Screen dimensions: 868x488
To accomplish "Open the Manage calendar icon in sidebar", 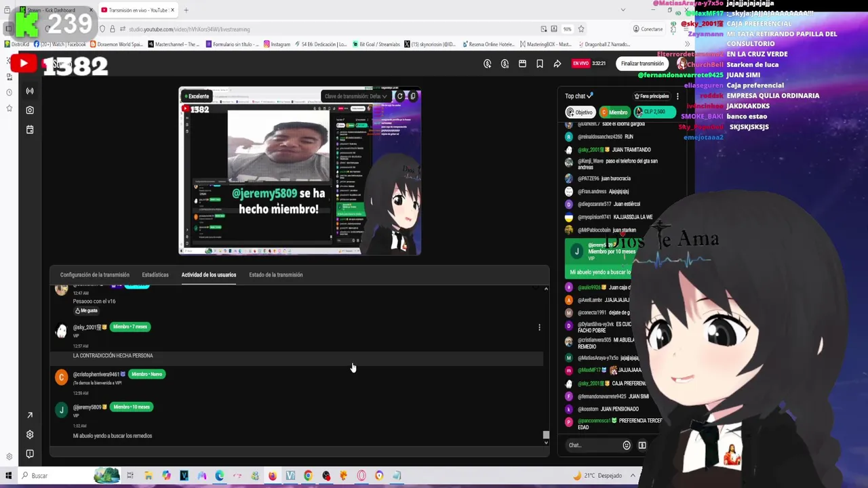I will pos(30,129).
